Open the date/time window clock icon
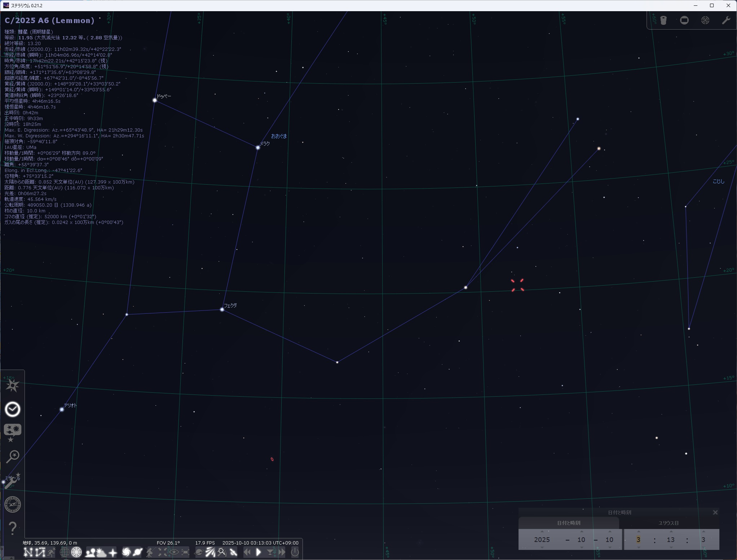Screen dimensions: 737x560 (x=12, y=409)
